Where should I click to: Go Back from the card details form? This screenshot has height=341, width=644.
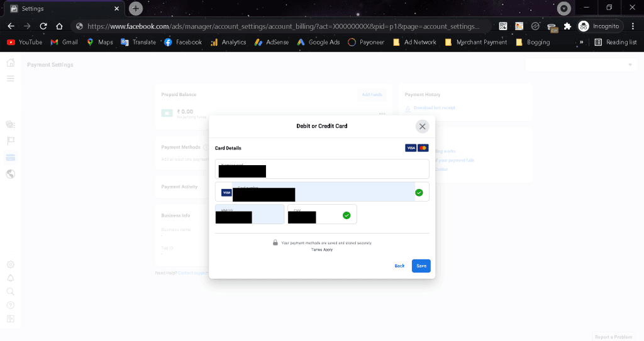pos(399,266)
